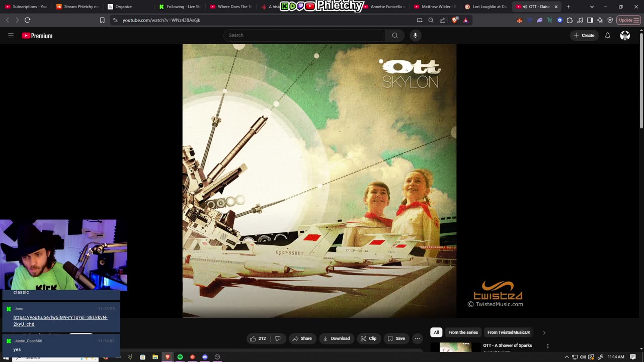Open a new browser tab

[x=569, y=7]
